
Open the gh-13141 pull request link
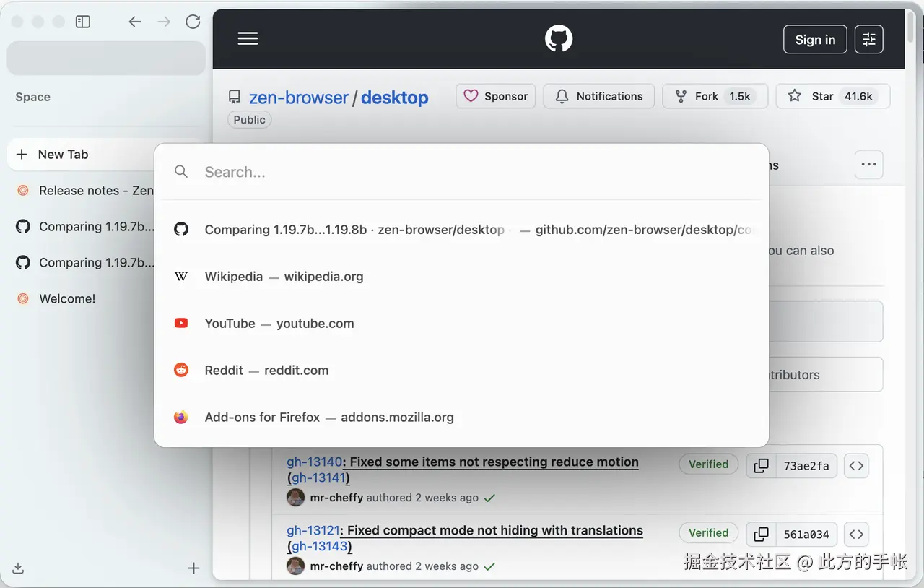coord(318,478)
